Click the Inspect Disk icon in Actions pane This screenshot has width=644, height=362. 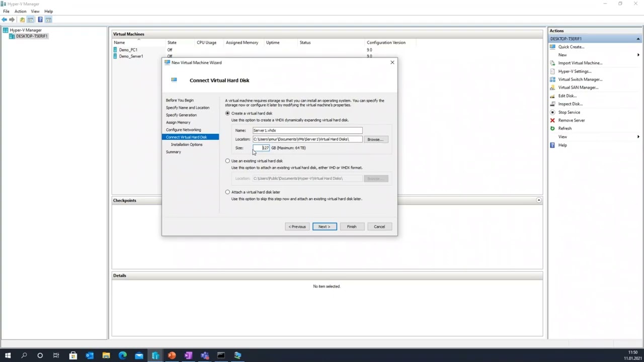pyautogui.click(x=552, y=104)
